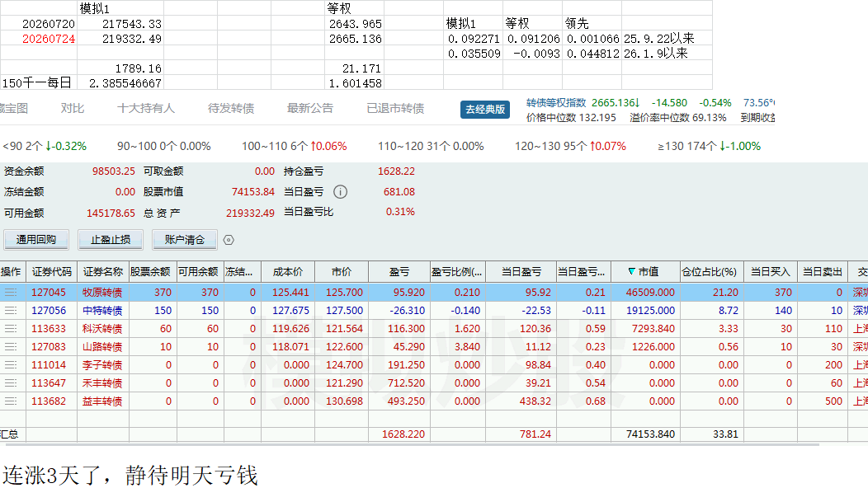Click the name 禾丰转债

[x=102, y=382]
